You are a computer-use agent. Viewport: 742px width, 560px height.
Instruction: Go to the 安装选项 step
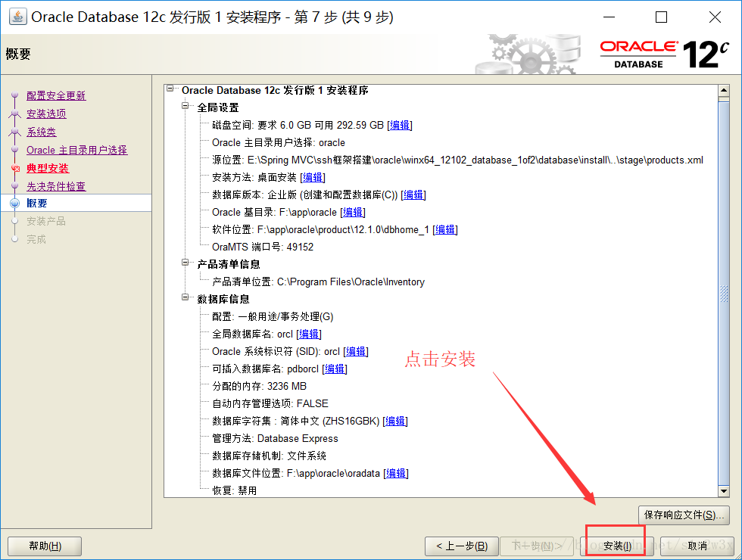click(x=46, y=114)
